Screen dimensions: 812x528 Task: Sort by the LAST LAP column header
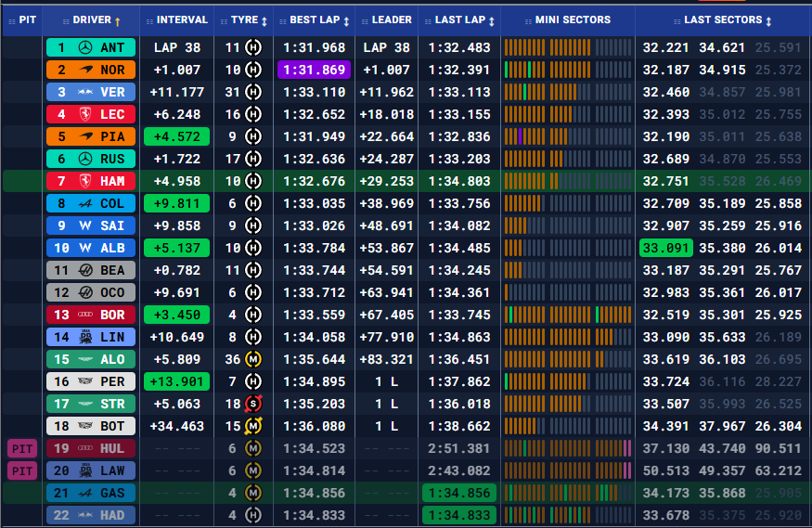pyautogui.click(x=460, y=20)
